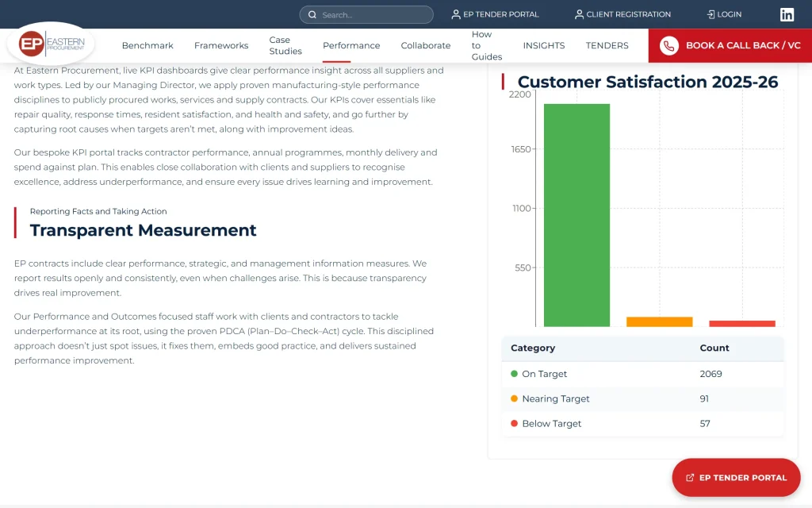Screen dimensions: 812x508
Task: Click the Customer Satisfaction 2025-26 heading
Action: pyautogui.click(x=647, y=82)
